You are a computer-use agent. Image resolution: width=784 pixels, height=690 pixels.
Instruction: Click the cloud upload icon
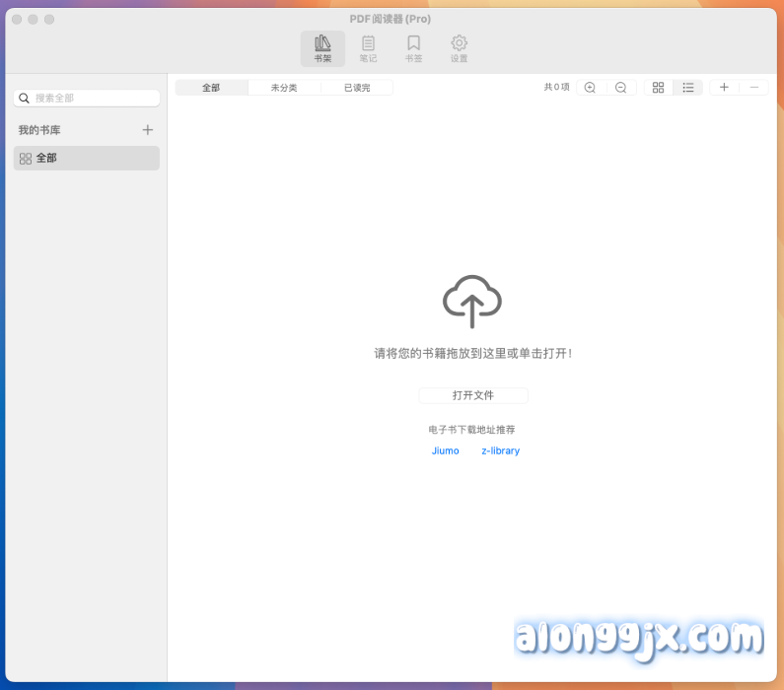(472, 301)
